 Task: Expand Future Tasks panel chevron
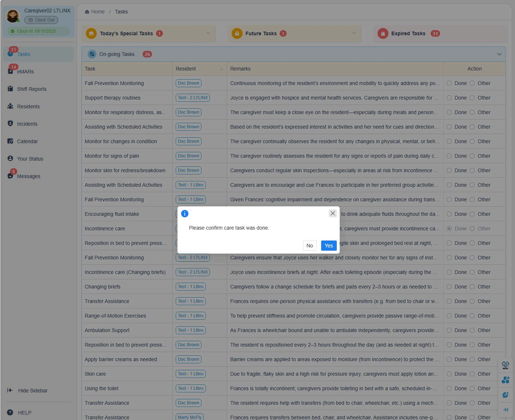point(354,33)
